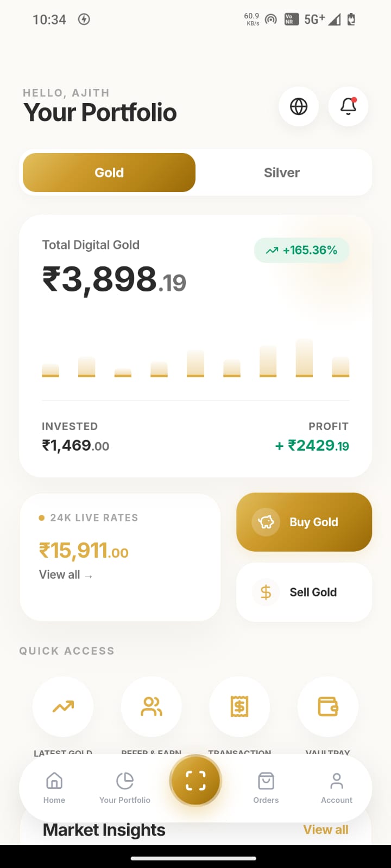This screenshot has width=391, height=868.
Task: Tap the Buy Gold button
Action: pyautogui.click(x=304, y=522)
